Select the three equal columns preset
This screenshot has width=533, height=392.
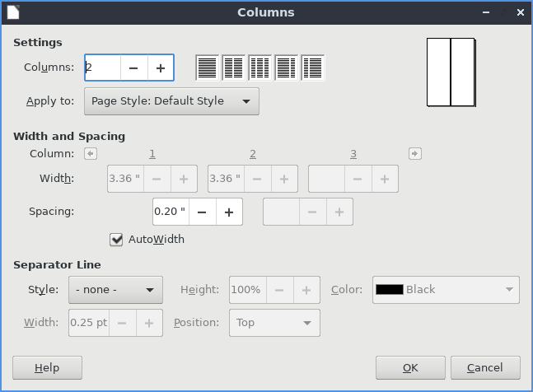(260, 68)
